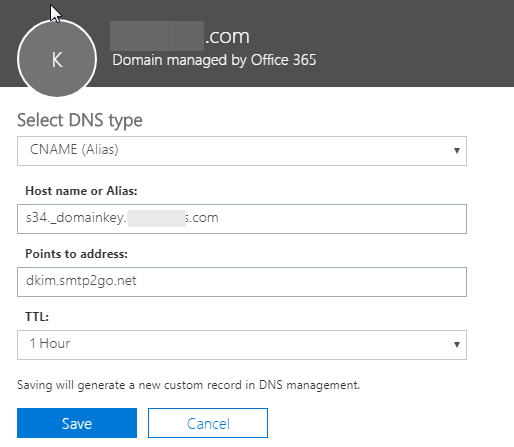This screenshot has height=447, width=514.
Task: Open the Select DNS type dropdown
Action: coord(242,151)
